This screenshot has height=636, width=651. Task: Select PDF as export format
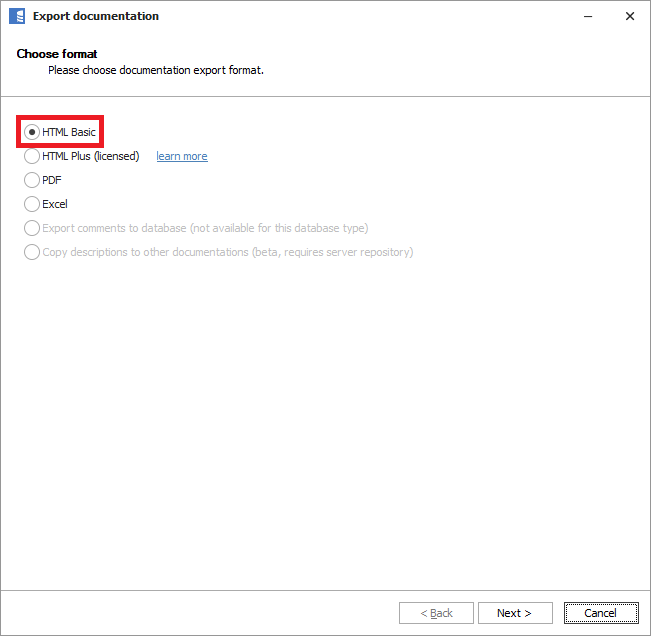coord(32,180)
